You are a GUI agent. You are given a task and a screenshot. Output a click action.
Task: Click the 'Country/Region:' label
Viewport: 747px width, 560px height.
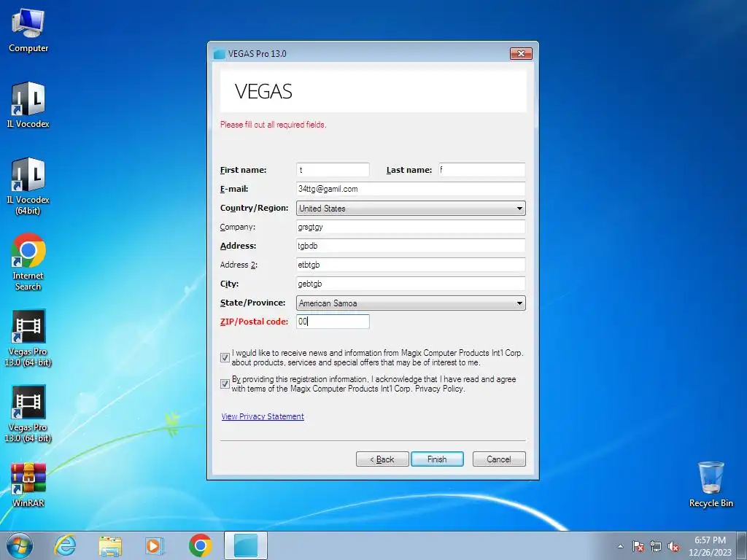254,208
